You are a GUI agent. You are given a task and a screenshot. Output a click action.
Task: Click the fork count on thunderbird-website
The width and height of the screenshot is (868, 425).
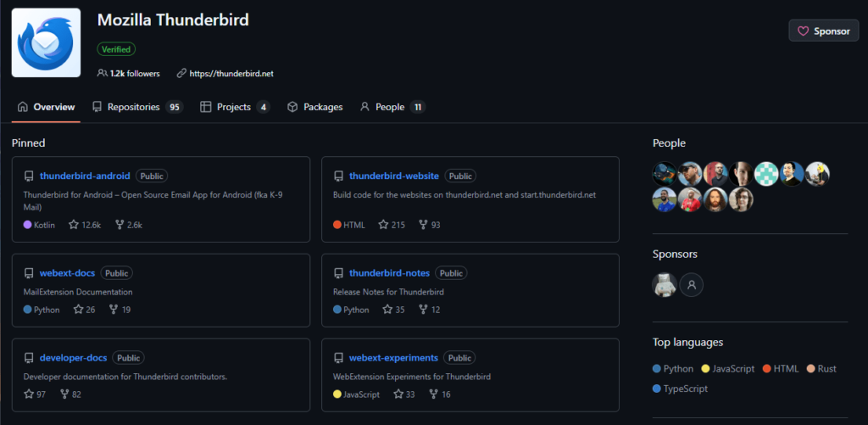[435, 225]
